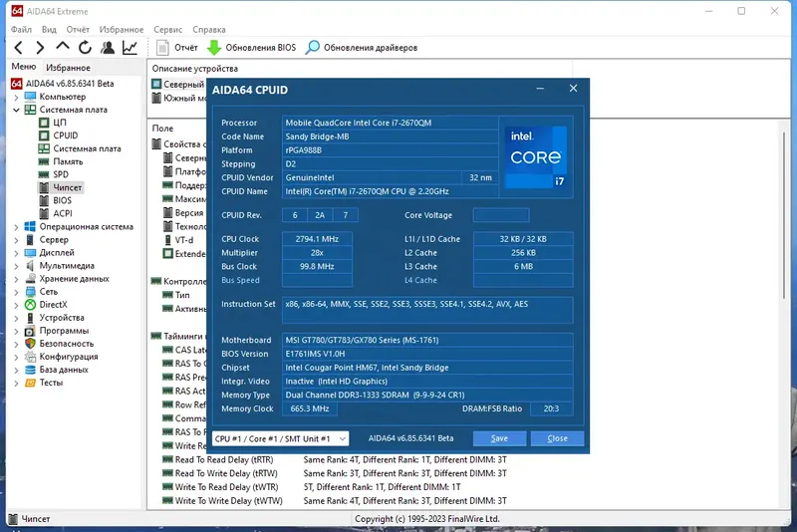Open user management with the person icon

108,48
